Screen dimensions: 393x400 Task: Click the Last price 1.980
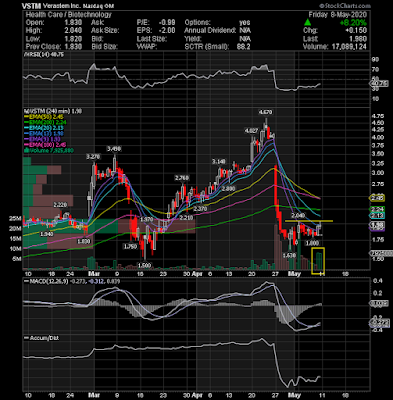357,38
